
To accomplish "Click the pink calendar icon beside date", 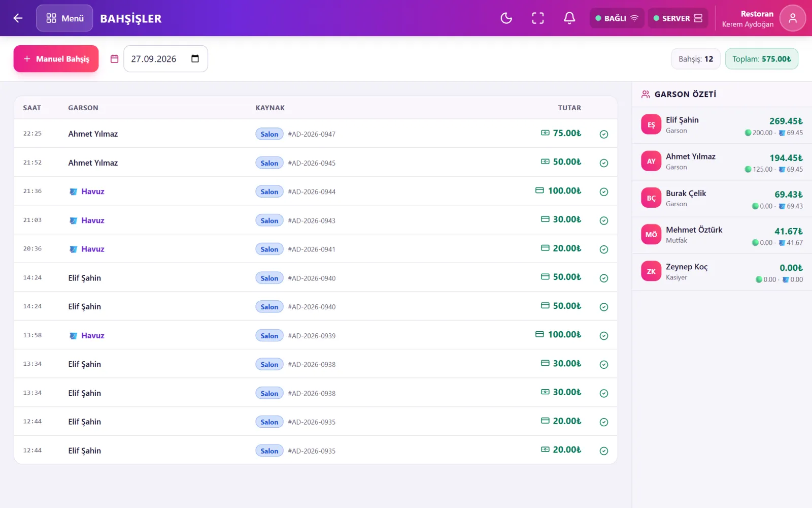I will (115, 59).
